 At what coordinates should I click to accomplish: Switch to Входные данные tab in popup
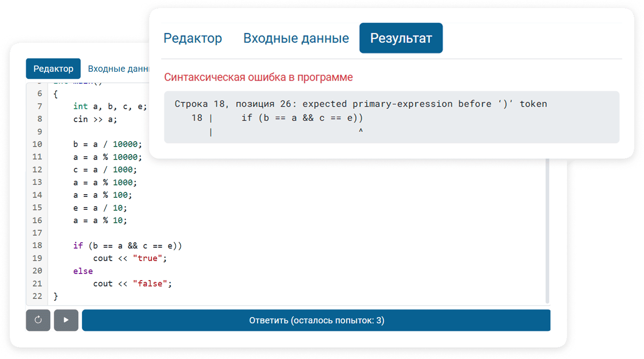[296, 38]
